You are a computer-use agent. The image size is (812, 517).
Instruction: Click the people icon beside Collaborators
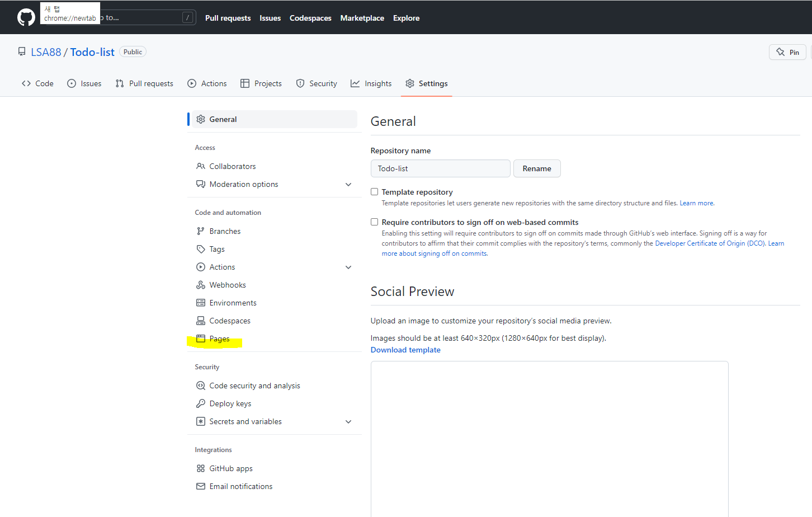pos(201,166)
